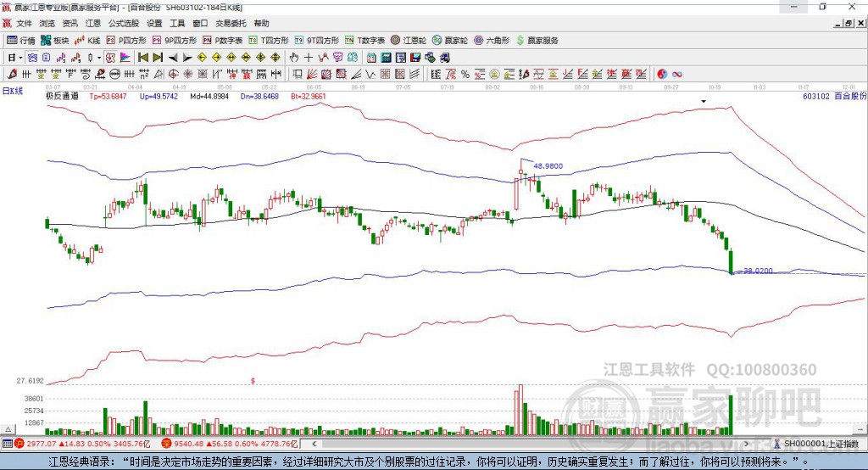Image resolution: width=868 pixels, height=470 pixels.
Task: Open the 9T四方形 tool
Action: (317, 41)
